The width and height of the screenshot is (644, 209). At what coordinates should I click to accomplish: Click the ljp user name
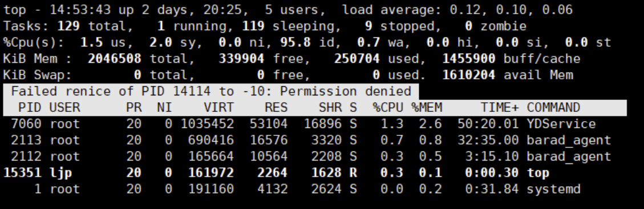pyautogui.click(x=61, y=173)
